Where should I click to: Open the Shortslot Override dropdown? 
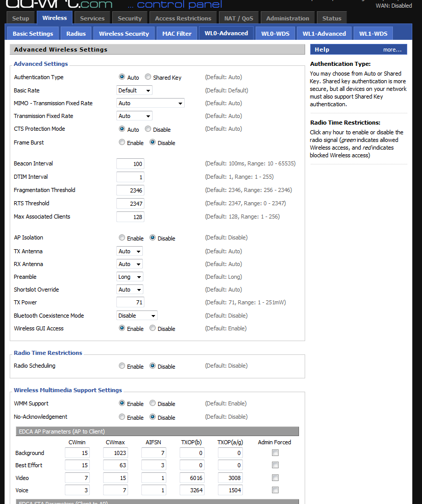(130, 290)
